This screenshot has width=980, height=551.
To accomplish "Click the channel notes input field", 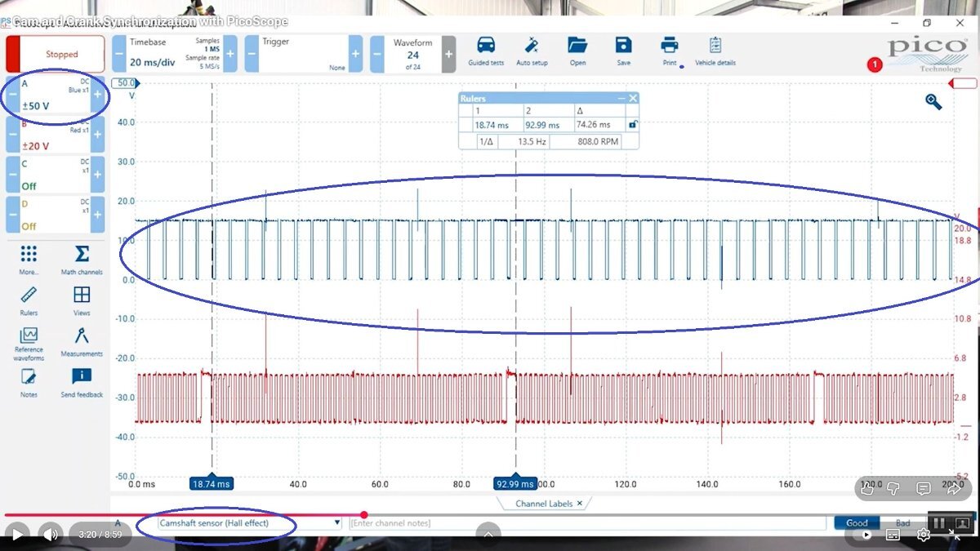I will (x=584, y=523).
